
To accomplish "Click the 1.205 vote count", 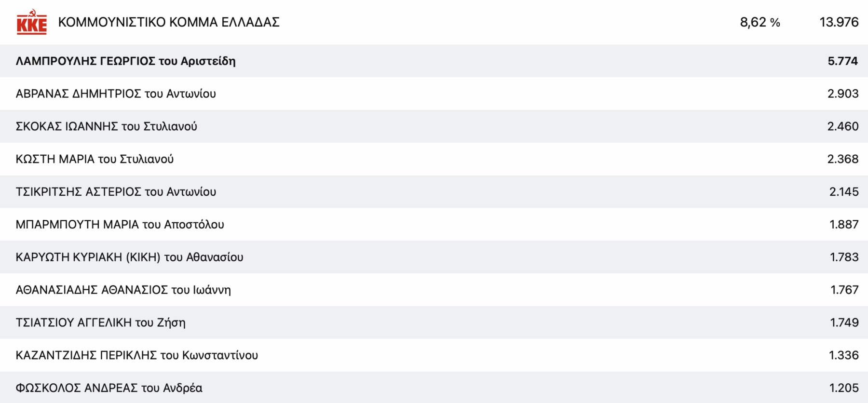I will click(x=843, y=388).
